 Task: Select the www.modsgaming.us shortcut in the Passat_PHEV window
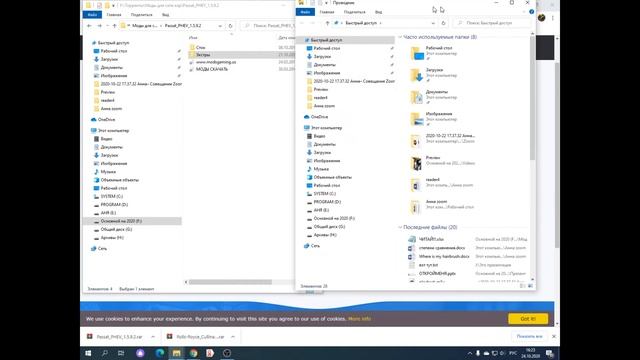coord(216,62)
